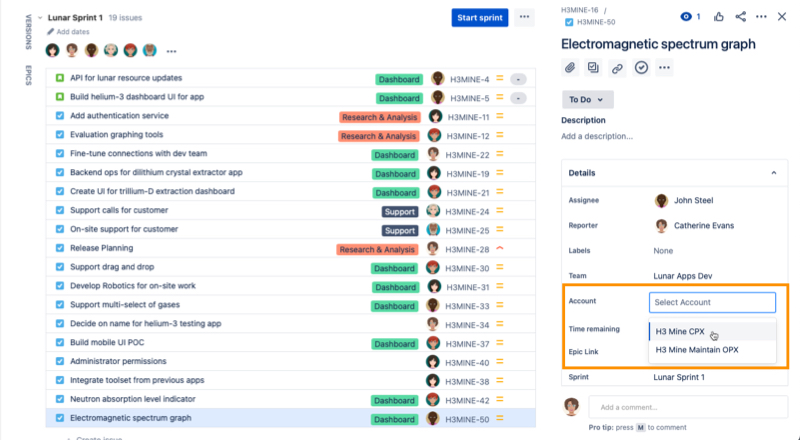Click the thumbs-up vote icon
Viewport: 800px width, 440px height.
719,17
